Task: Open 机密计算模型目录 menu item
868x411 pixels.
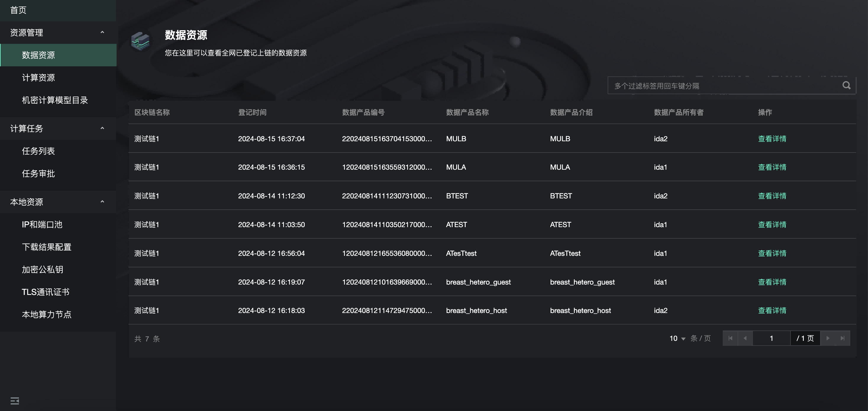Action: 55,100
